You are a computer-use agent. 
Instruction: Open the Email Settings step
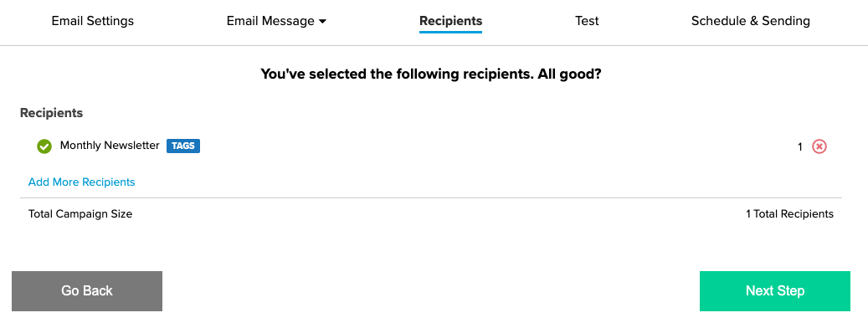[x=92, y=21]
